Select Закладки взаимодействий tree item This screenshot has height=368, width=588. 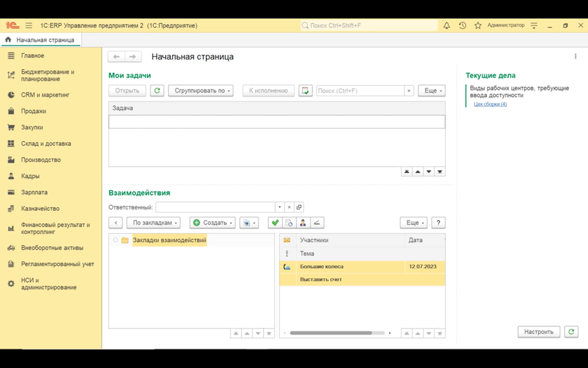169,240
